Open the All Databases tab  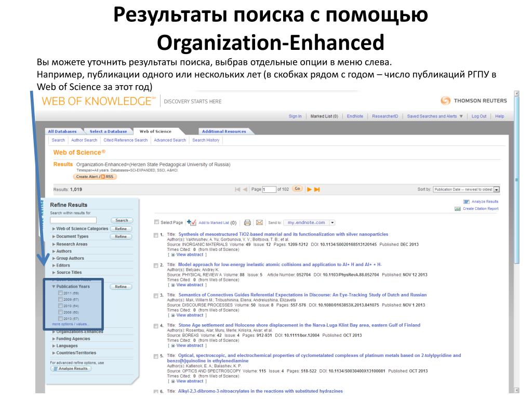[x=62, y=131]
